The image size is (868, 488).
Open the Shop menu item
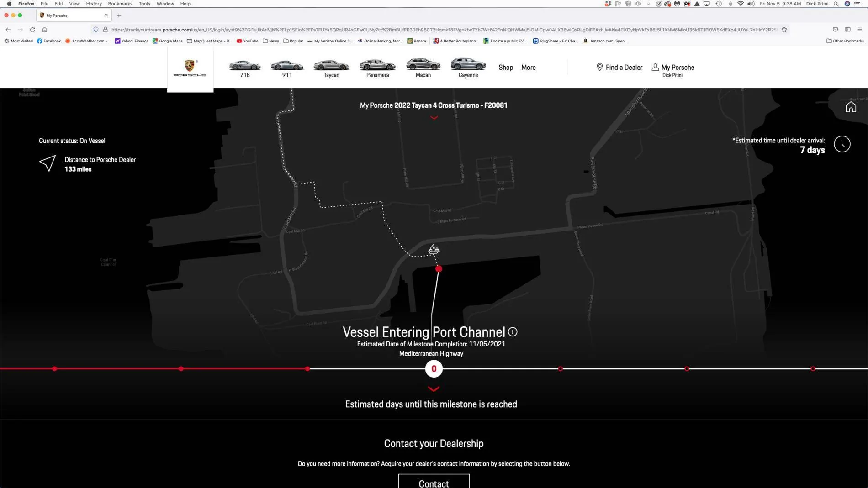506,68
